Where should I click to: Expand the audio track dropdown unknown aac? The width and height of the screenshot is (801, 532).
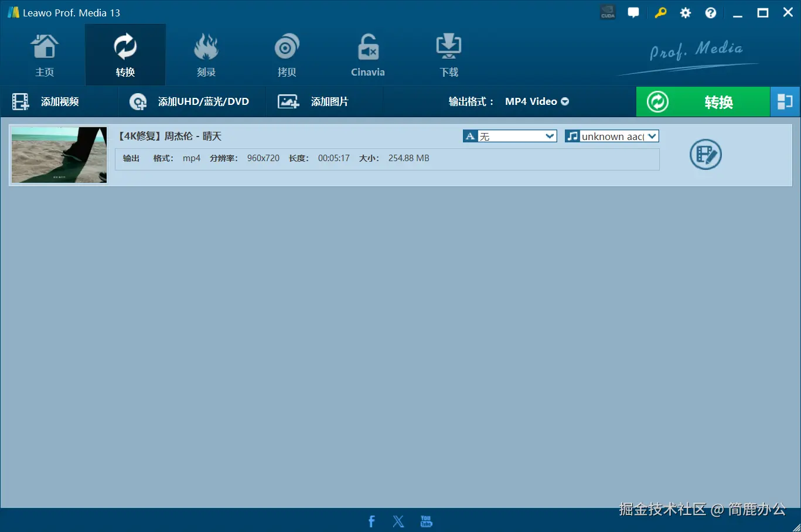[x=612, y=137]
